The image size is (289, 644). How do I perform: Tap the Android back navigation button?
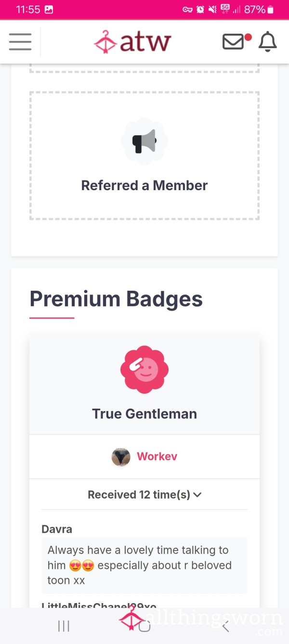(x=225, y=626)
